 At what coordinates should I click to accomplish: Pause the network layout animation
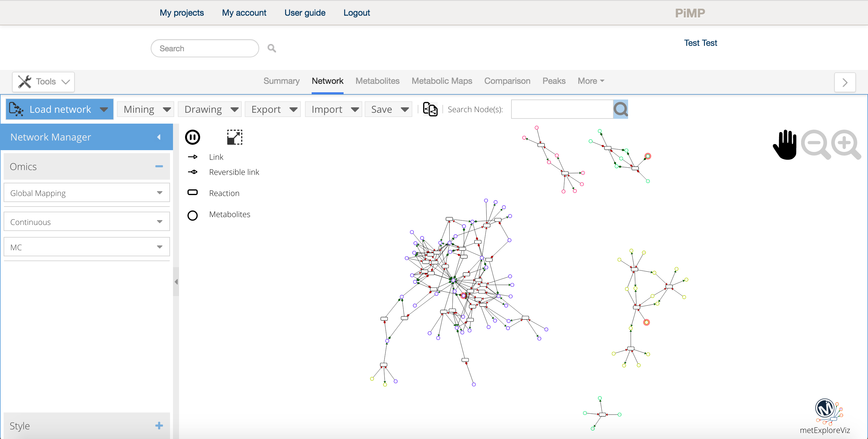192,137
